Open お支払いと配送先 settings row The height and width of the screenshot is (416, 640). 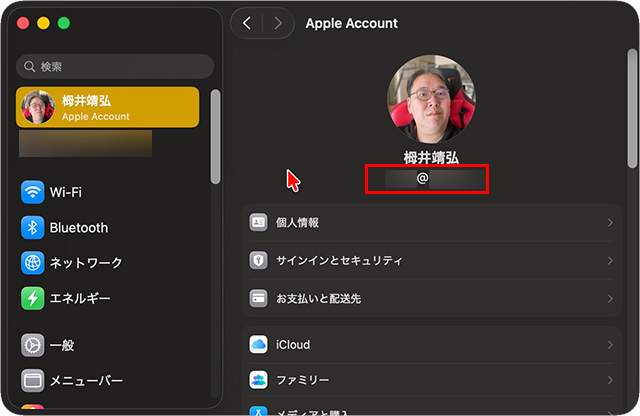tap(431, 299)
